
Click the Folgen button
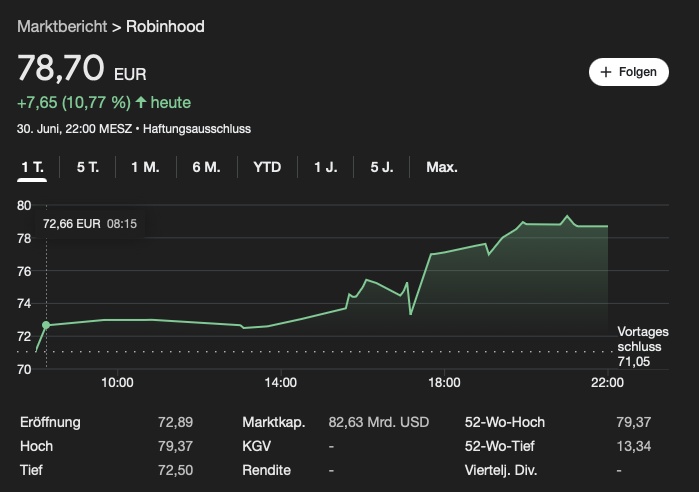tap(629, 72)
